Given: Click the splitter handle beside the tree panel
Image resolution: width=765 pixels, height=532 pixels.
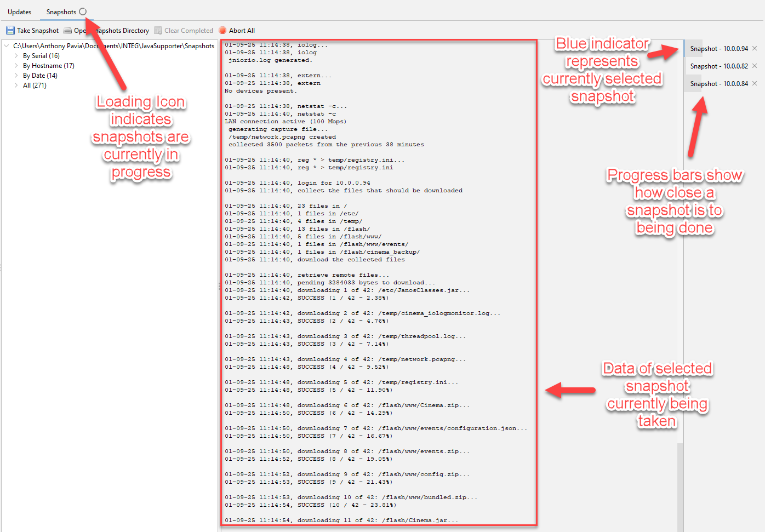Looking at the screenshot, I should tap(219, 285).
